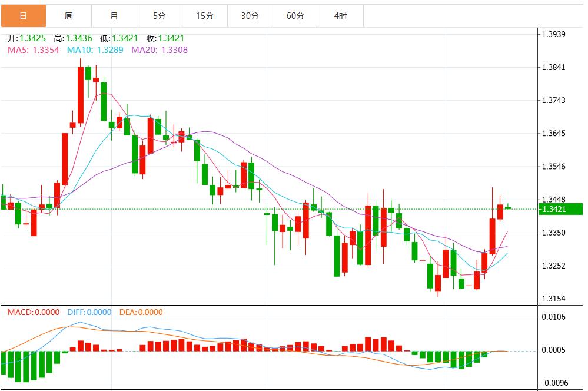Select the 日 daily chart tab
The width and height of the screenshot is (588, 391).
[24, 16]
